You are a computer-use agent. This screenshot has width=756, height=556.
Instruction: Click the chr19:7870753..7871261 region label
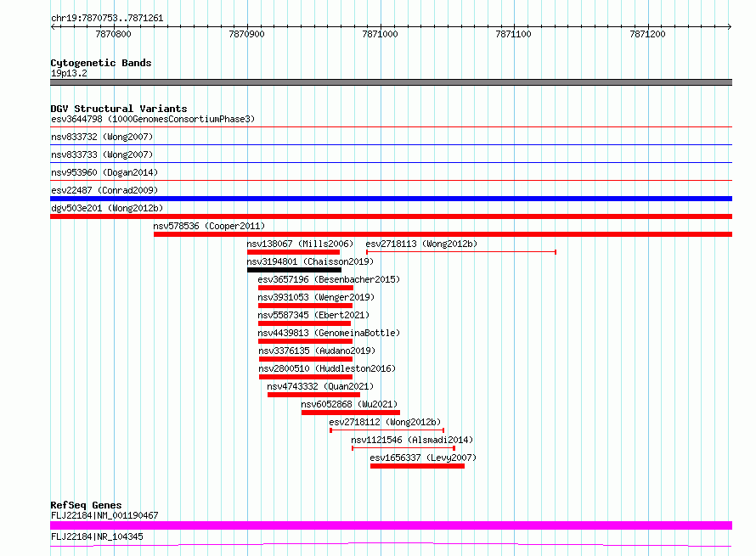tap(107, 19)
